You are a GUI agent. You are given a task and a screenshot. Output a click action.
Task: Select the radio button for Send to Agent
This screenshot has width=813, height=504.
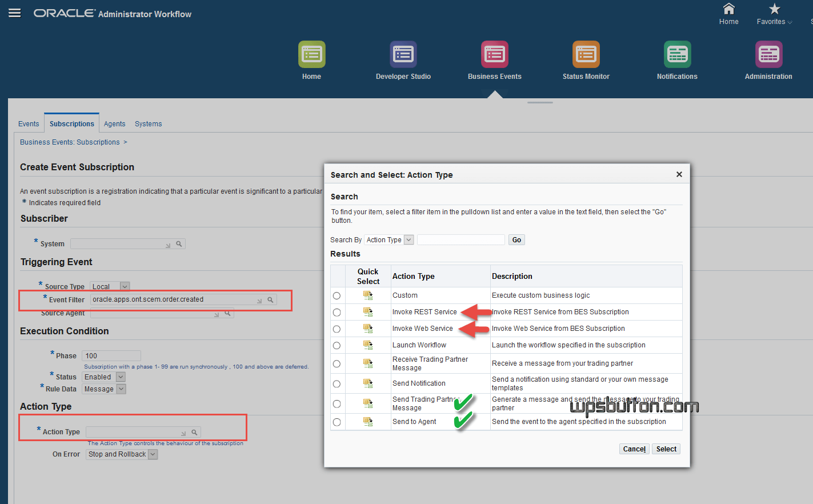[337, 422]
